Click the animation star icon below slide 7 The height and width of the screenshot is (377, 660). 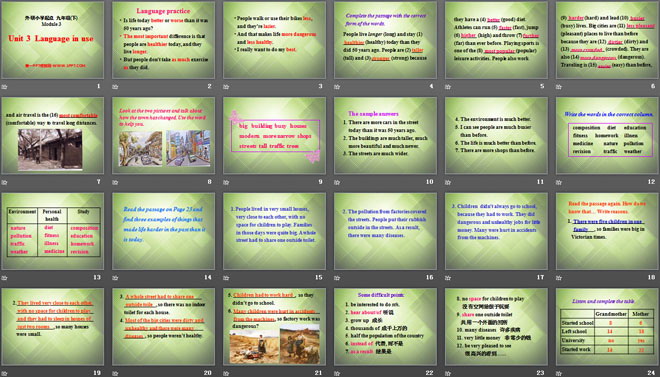click(5, 183)
